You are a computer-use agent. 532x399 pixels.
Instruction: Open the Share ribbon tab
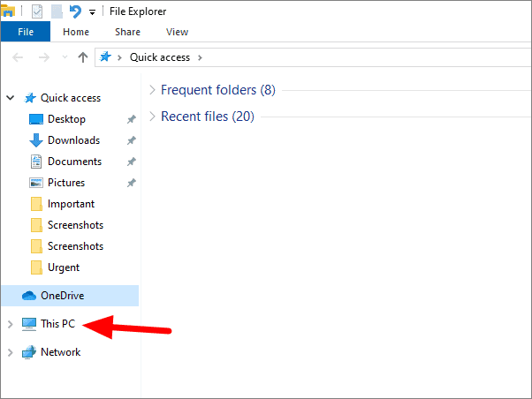pyautogui.click(x=127, y=32)
